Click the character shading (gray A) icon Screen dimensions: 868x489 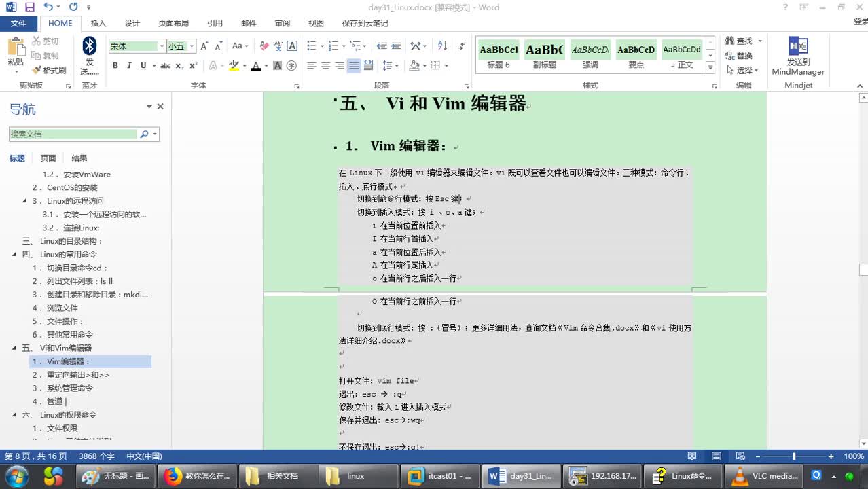[278, 66]
